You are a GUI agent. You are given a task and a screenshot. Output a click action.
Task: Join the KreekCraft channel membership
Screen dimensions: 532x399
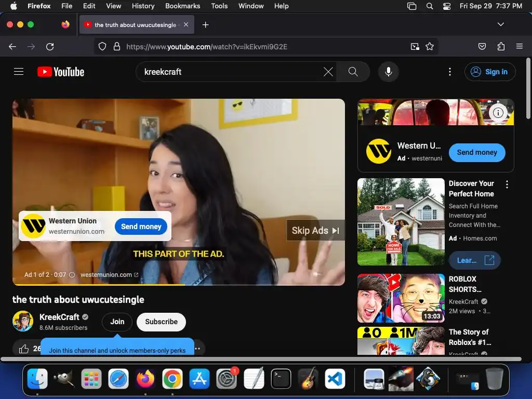[117, 322]
